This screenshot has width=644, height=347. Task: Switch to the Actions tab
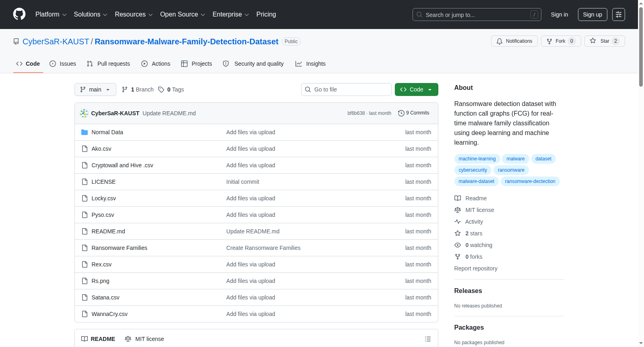pos(156,64)
